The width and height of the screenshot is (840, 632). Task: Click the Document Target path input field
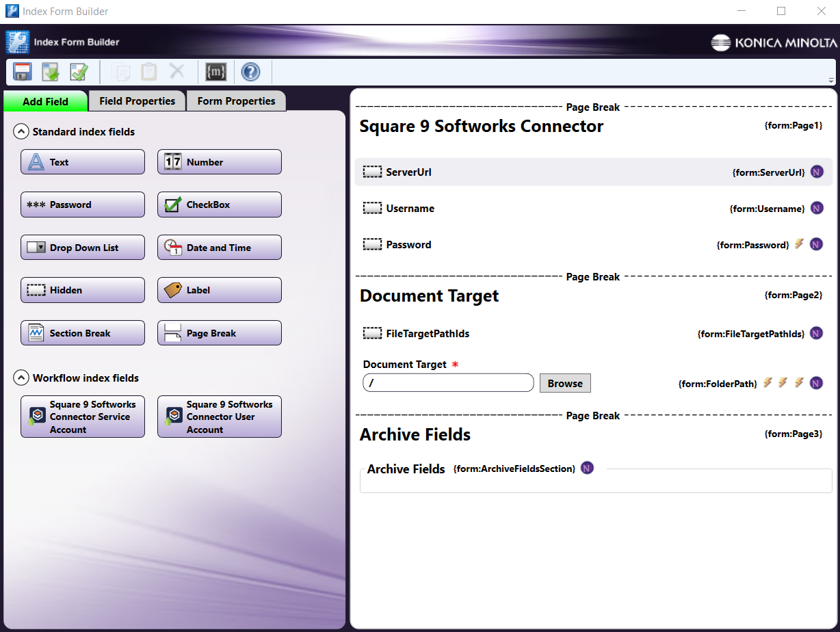click(x=448, y=383)
